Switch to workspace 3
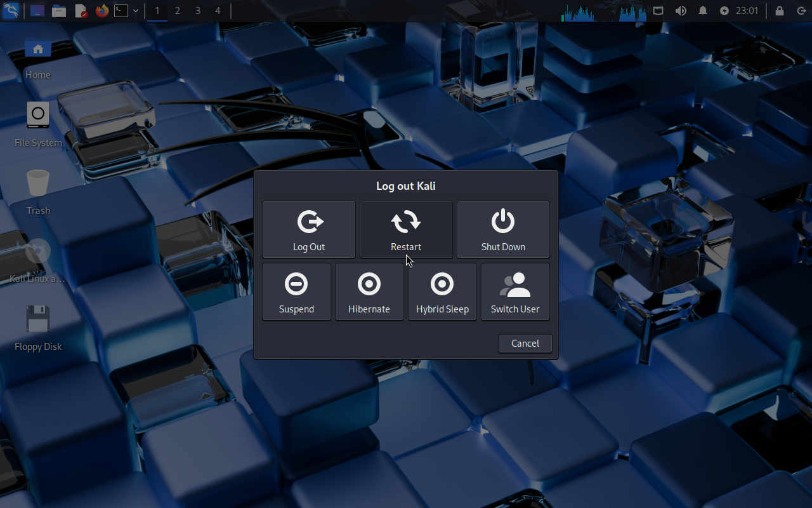This screenshot has height=508, width=812. point(198,11)
